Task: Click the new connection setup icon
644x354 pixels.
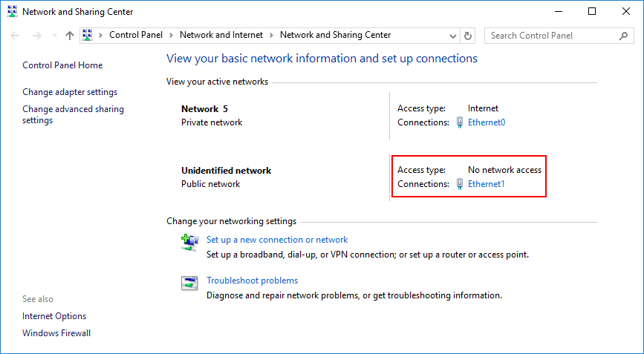Action: point(190,242)
